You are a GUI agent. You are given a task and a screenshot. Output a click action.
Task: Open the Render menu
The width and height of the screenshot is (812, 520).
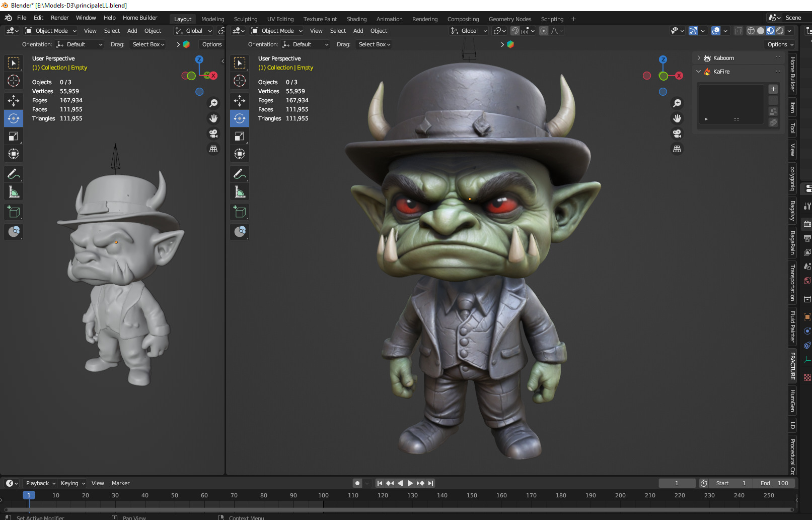click(59, 18)
